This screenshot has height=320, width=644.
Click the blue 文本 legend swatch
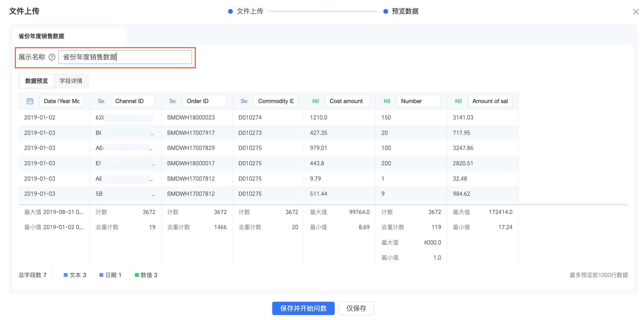66,275
